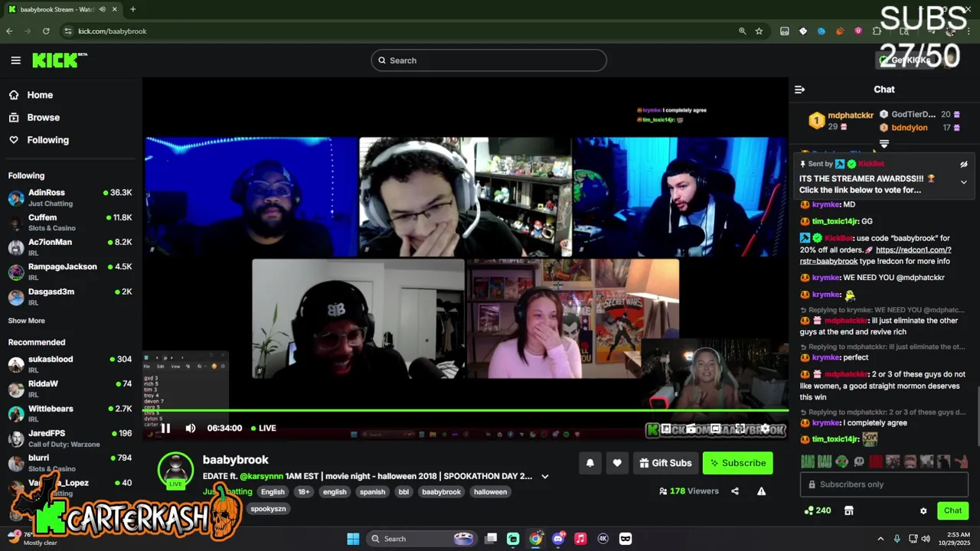Expand the pinned KickBot message

964,182
